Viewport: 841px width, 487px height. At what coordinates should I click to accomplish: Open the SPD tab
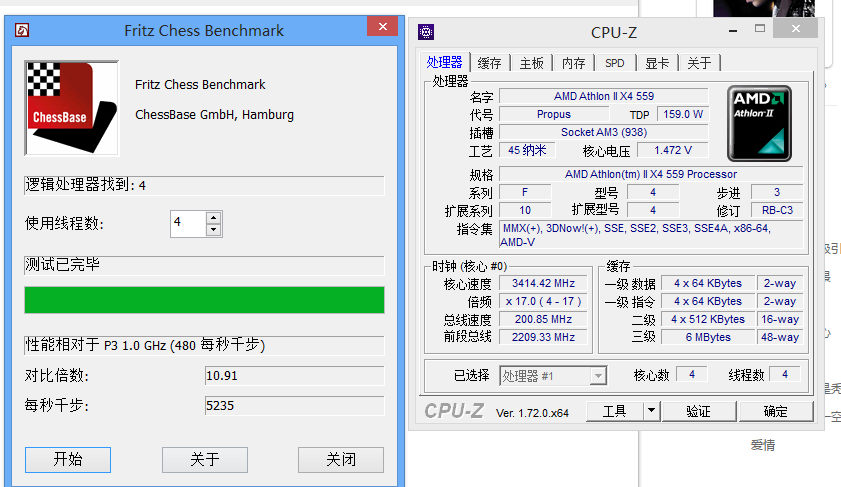click(x=615, y=63)
